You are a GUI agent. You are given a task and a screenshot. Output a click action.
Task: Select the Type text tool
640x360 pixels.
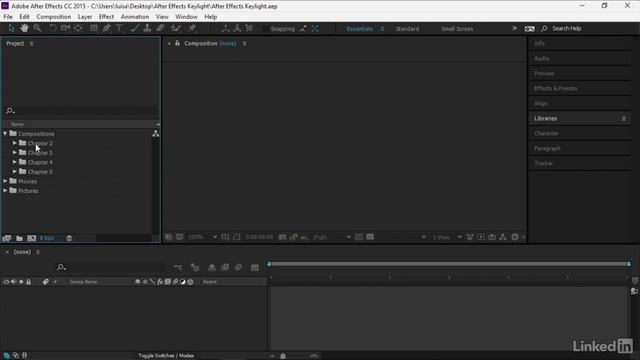tap(119, 28)
